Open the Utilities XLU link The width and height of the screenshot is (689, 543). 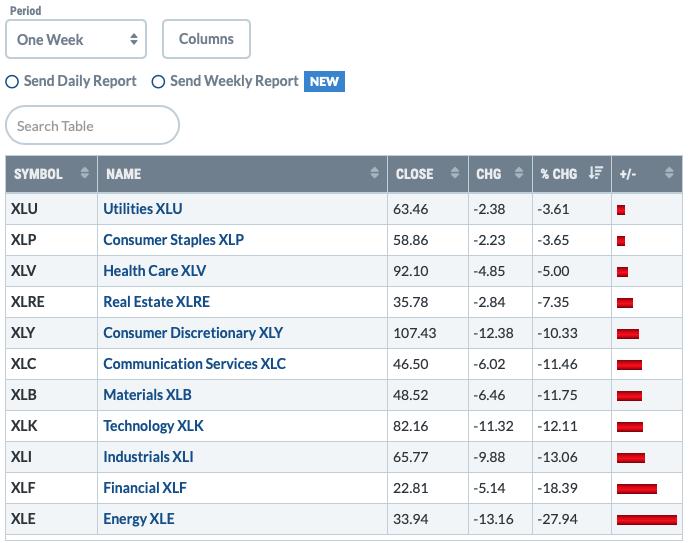143,209
